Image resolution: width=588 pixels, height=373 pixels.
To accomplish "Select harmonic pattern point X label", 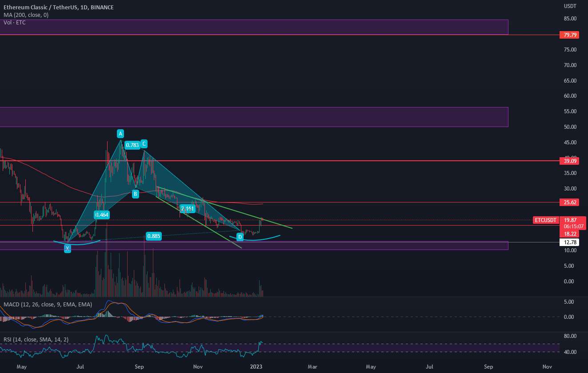I will point(67,249).
